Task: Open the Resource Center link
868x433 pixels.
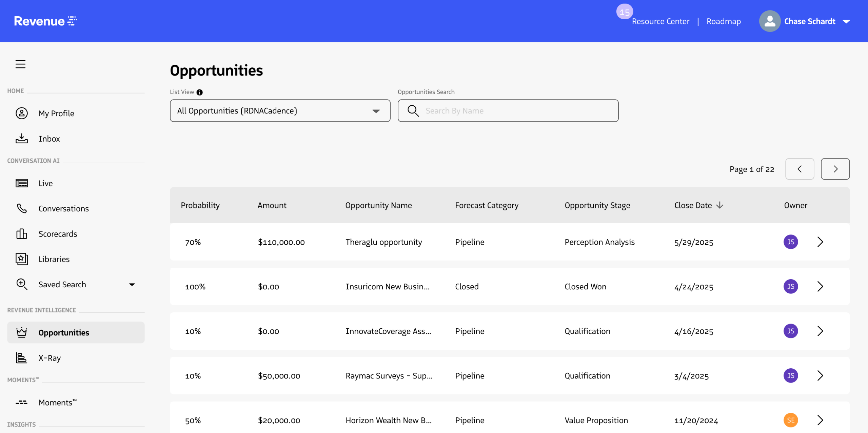Action: pos(660,21)
